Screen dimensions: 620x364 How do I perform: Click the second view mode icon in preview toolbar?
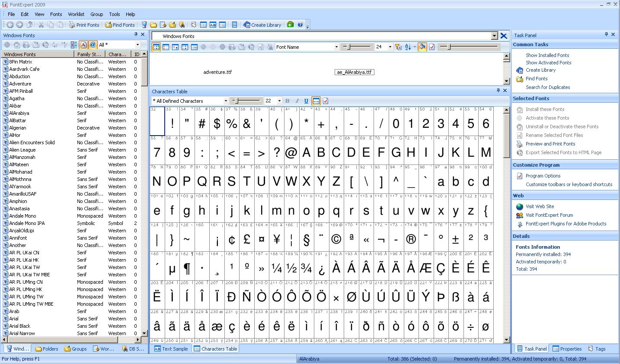click(x=166, y=47)
